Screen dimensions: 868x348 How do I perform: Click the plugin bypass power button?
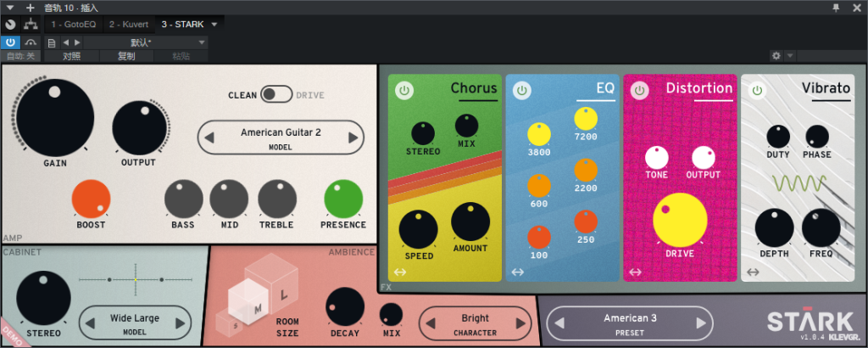click(10, 42)
